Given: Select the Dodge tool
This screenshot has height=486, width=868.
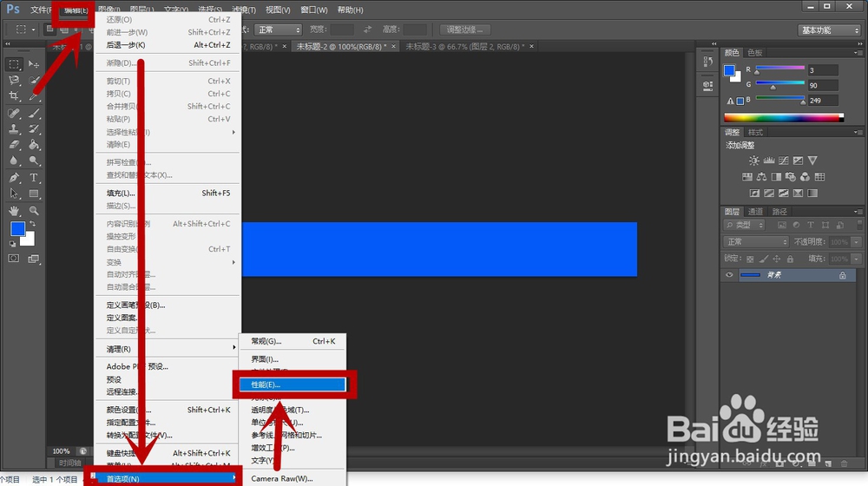Looking at the screenshot, I should point(34,161).
